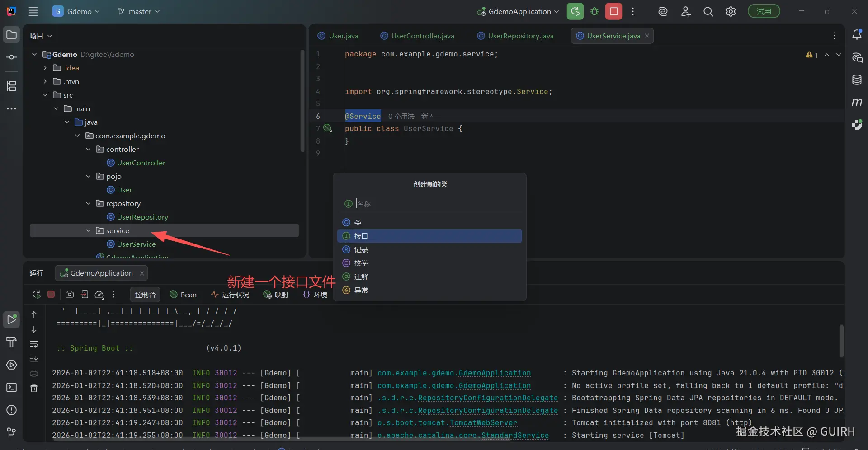The height and width of the screenshot is (450, 868).
Task: Select 接口 in new class popup
Action: [429, 236]
